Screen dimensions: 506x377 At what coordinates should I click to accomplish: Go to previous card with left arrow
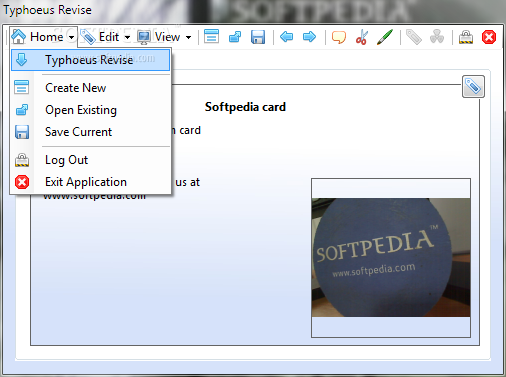click(x=287, y=37)
